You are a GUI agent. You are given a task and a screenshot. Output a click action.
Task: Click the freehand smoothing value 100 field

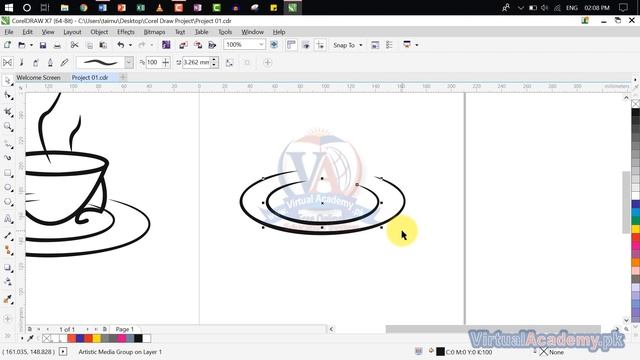(152, 62)
